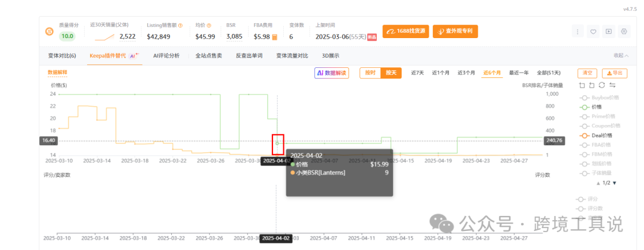The image size is (644, 250).
Task: Toggle the FBA价格 legend series
Action: pyautogui.click(x=595, y=145)
